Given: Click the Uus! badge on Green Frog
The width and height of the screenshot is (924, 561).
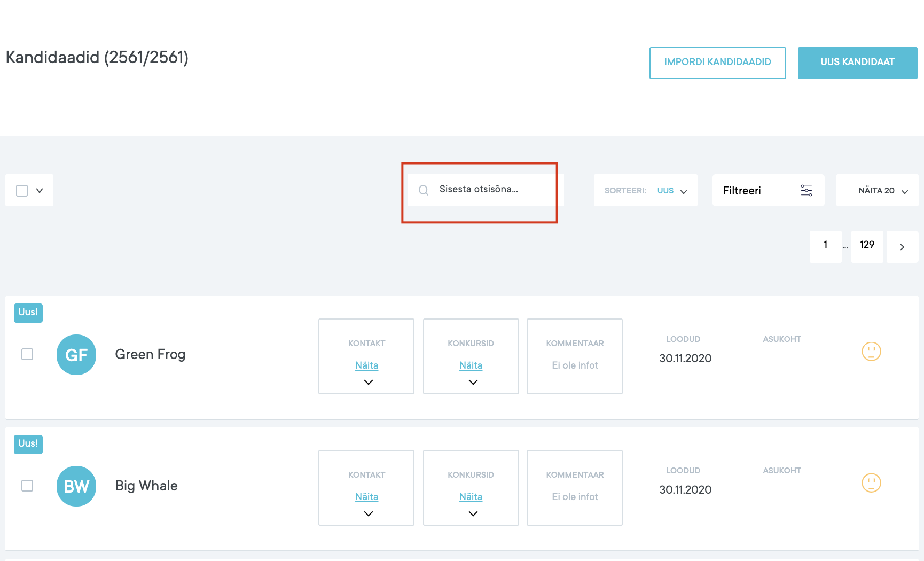Looking at the screenshot, I should [x=28, y=313].
